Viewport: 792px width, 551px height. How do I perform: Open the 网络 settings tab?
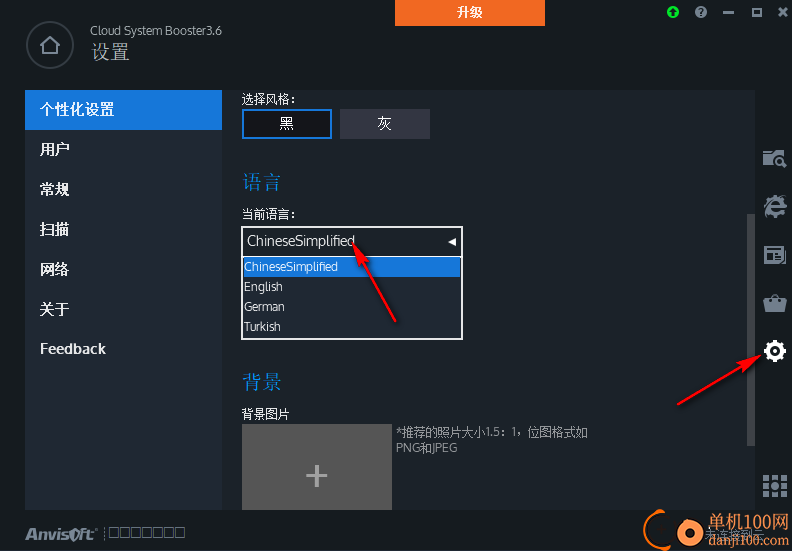[x=123, y=269]
